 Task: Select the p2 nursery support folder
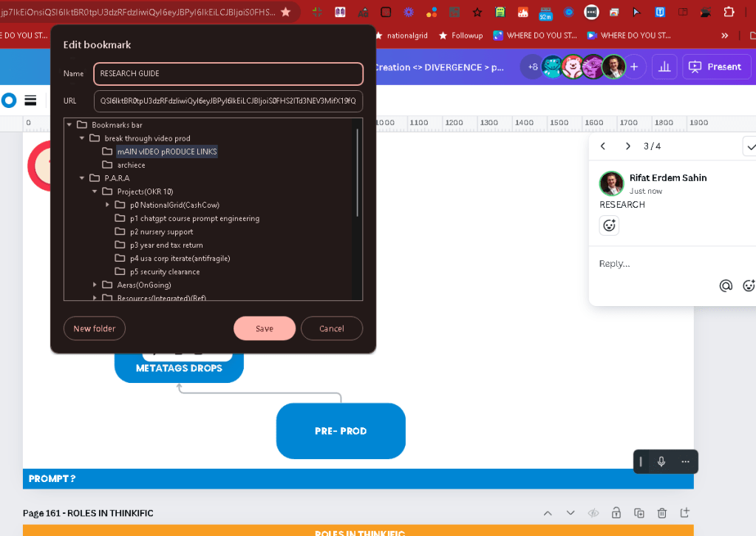coord(161,231)
